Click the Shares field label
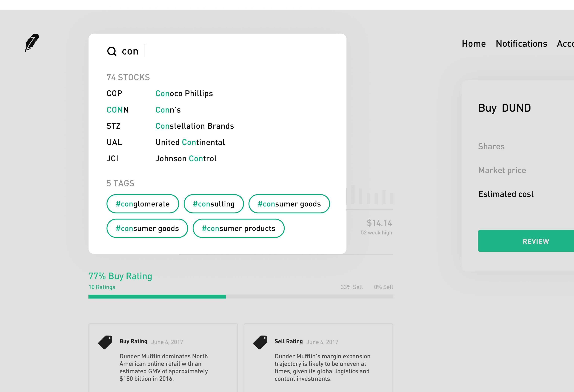The height and width of the screenshot is (392, 574). (491, 147)
